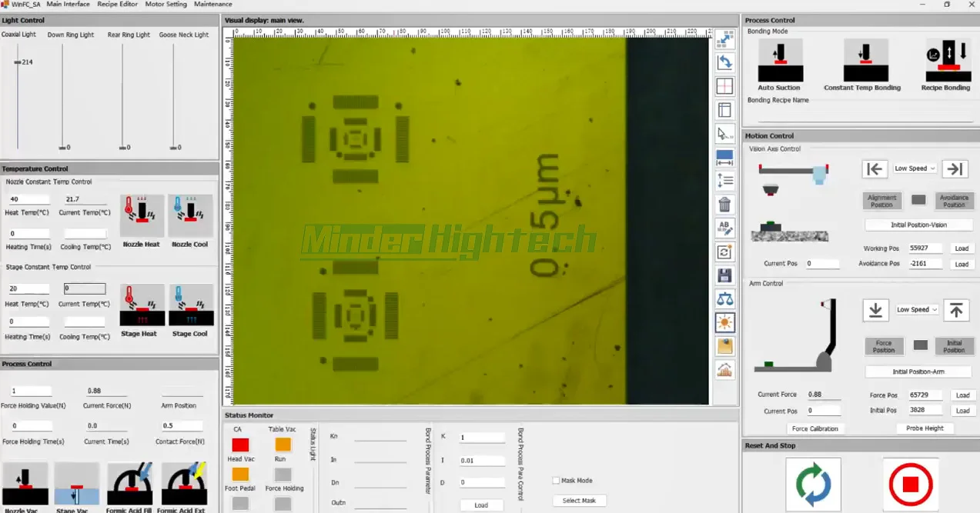Move vision axis right with arrow button

pyautogui.click(x=955, y=168)
